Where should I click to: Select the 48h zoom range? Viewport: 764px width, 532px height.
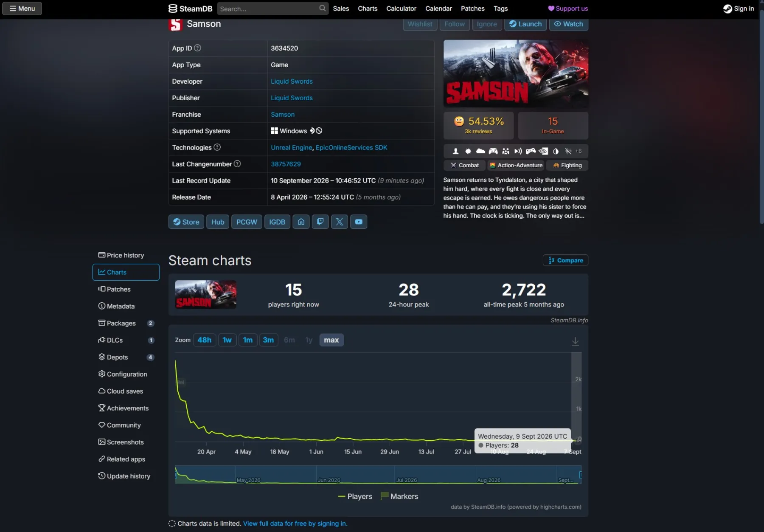pos(204,340)
